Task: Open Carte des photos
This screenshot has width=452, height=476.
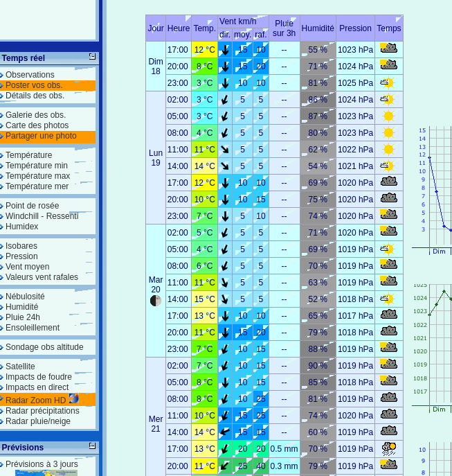Action: pyautogui.click(x=37, y=125)
